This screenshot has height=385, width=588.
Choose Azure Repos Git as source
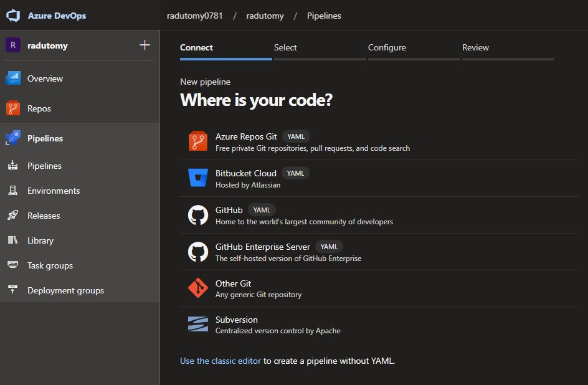pos(379,141)
